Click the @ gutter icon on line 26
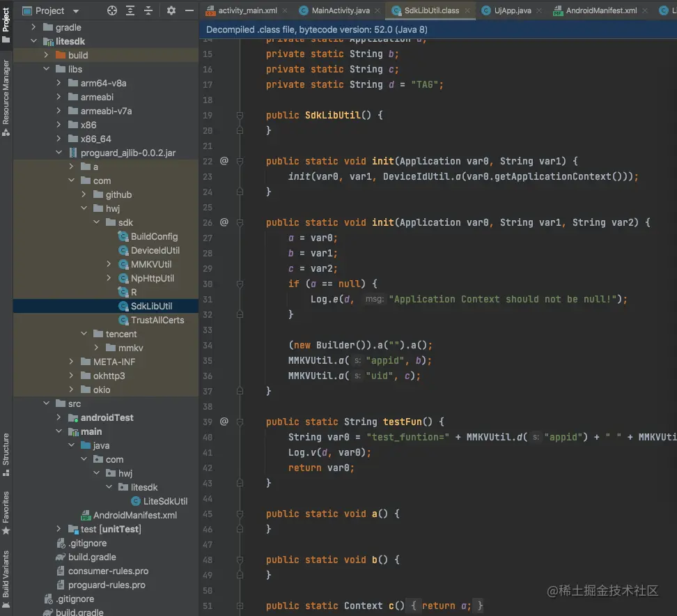This screenshot has width=677, height=616. pos(224,222)
